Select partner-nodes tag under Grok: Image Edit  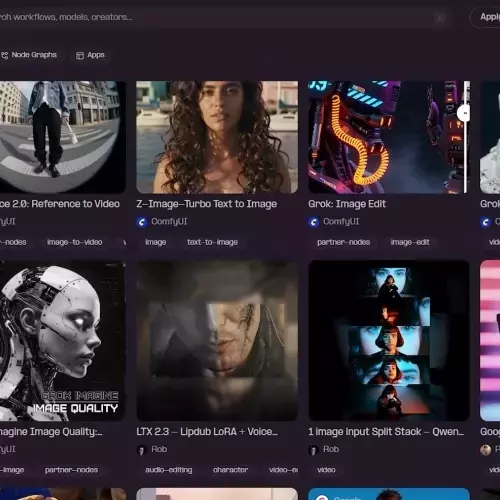pos(344,242)
